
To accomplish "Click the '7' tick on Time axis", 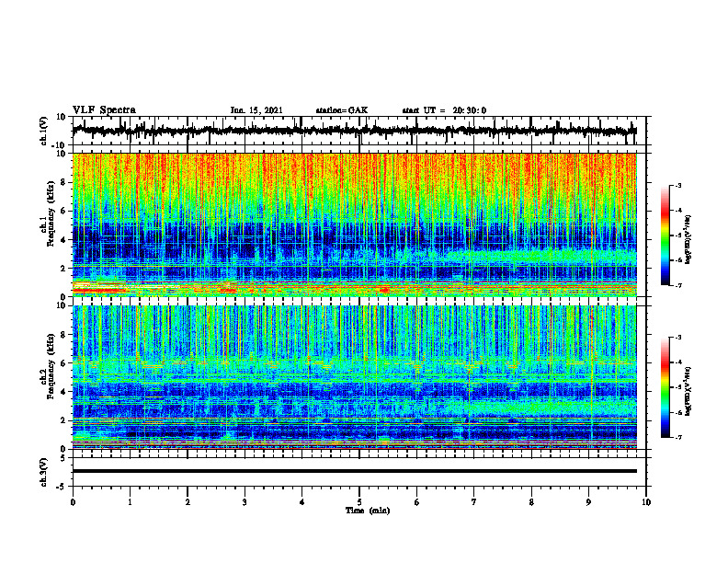I will (x=474, y=502).
